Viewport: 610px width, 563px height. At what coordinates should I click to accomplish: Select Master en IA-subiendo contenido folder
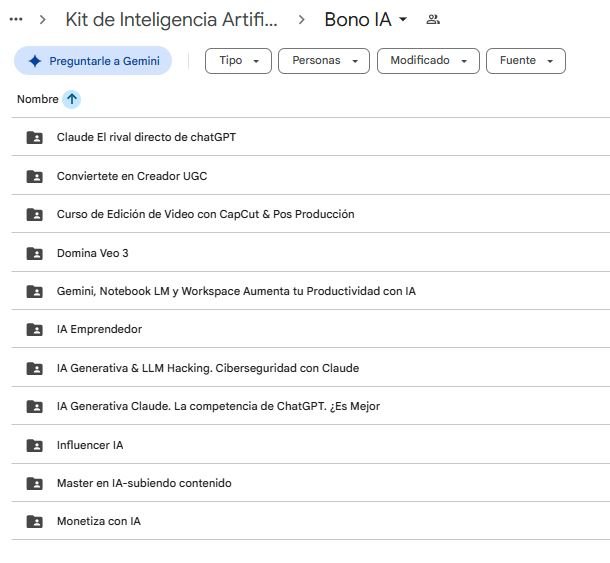pyautogui.click(x=144, y=483)
